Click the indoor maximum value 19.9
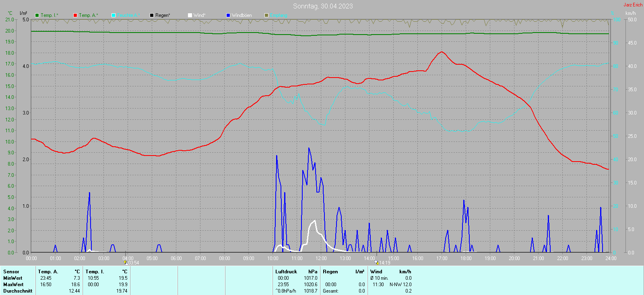The image size is (644, 295). [123, 285]
